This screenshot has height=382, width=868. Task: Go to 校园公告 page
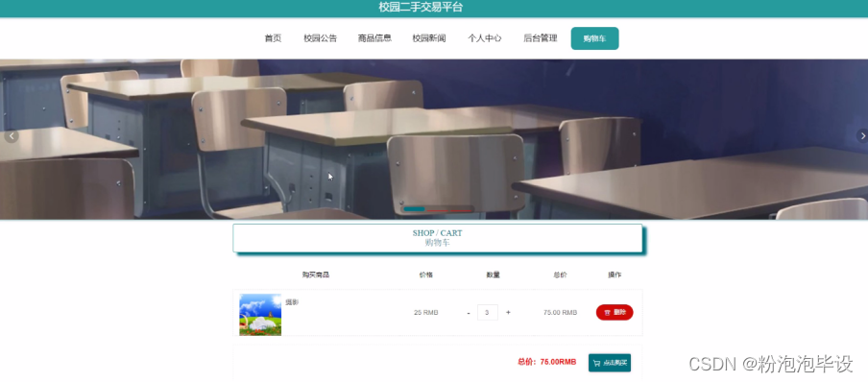[320, 38]
